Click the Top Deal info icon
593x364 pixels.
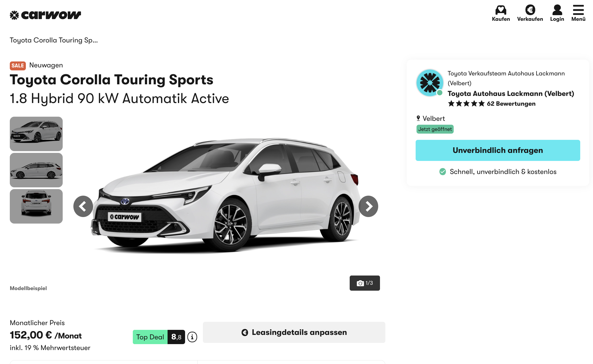coord(192,337)
